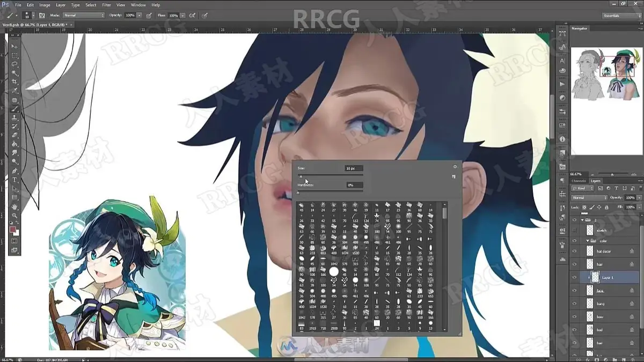Switch to the Channels tab
Viewport: 644px width, 362px height.
pos(579,181)
